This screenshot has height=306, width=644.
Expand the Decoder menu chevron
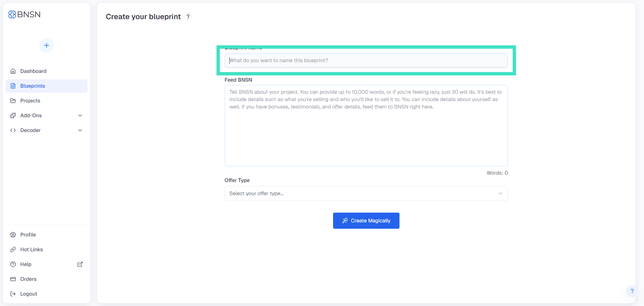click(x=80, y=130)
